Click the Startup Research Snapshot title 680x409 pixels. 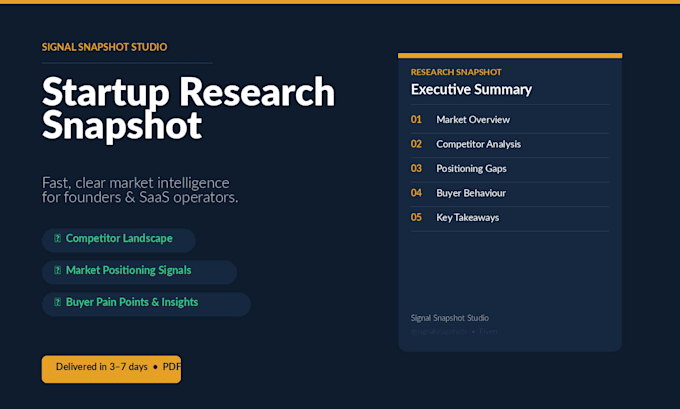[188, 108]
